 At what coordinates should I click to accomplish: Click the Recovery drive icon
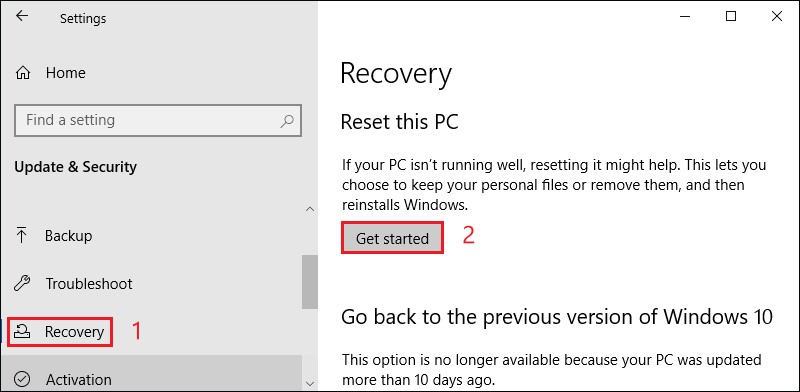click(x=22, y=332)
